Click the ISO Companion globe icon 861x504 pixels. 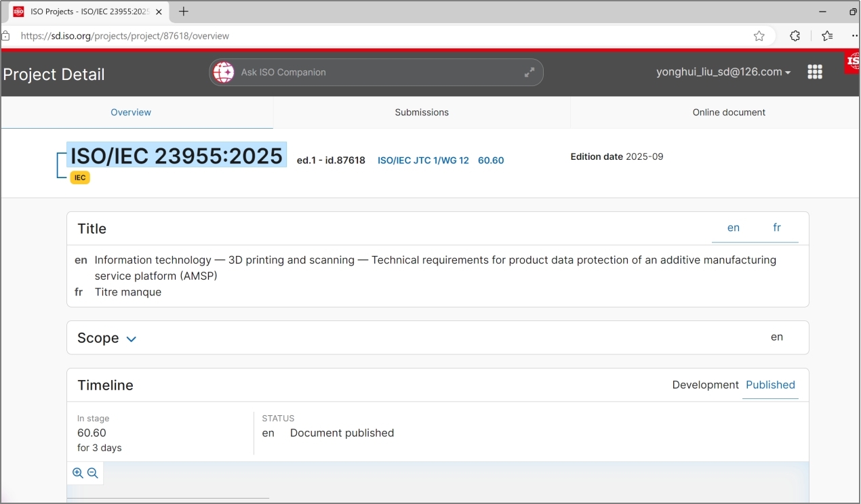pos(223,72)
